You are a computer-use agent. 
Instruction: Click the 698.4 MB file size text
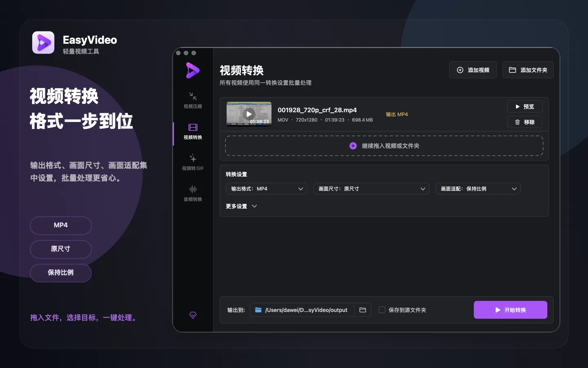(363, 120)
